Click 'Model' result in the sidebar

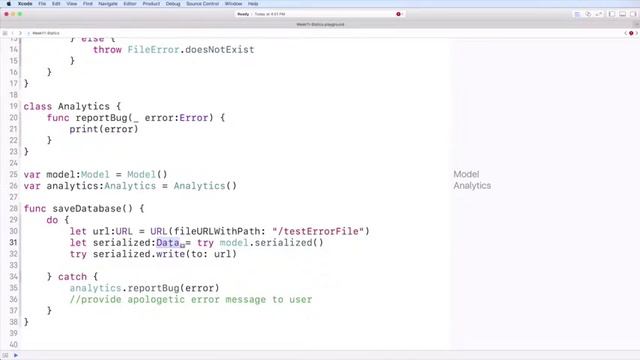(466, 174)
